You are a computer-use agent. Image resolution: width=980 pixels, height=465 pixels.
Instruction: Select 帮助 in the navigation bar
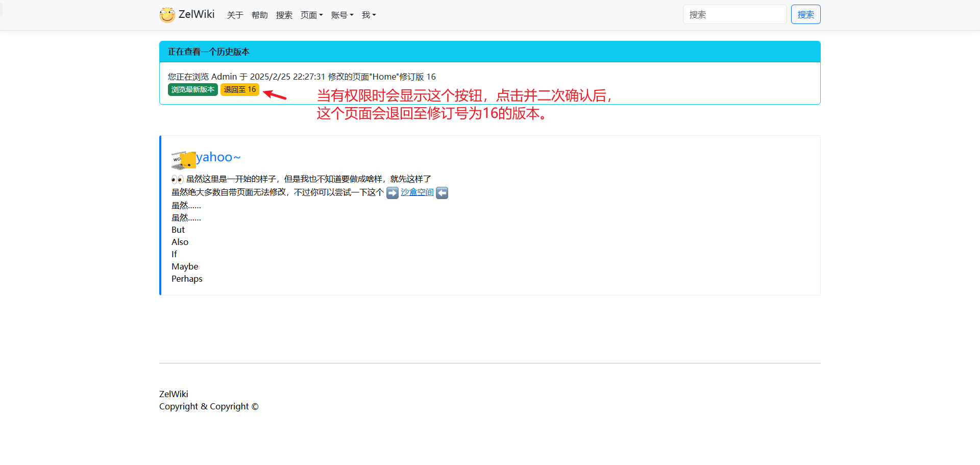tap(259, 15)
